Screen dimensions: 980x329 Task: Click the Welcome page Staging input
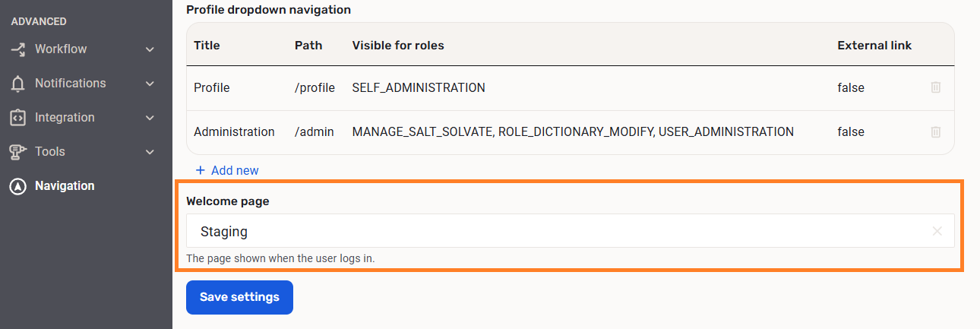(x=532, y=231)
